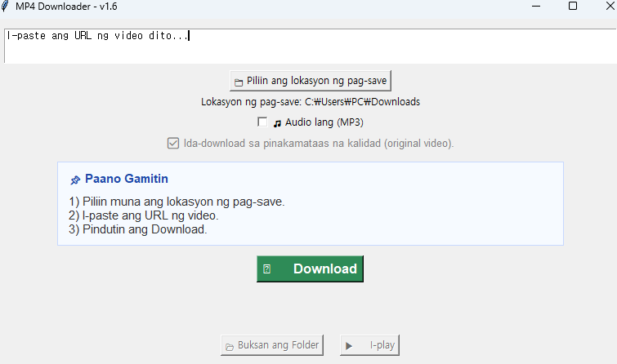
Task: Click the folder icon on Piliin ang lokasyon button
Action: tap(239, 82)
